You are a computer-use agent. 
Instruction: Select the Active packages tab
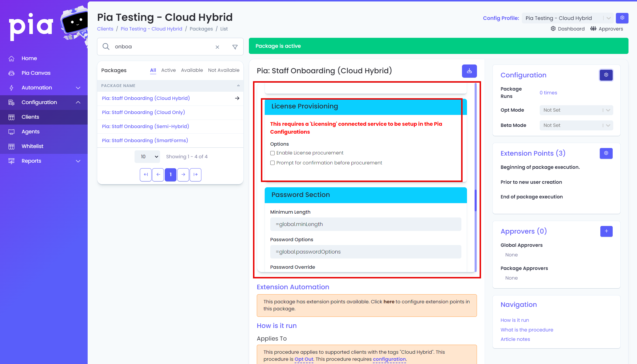coord(169,70)
